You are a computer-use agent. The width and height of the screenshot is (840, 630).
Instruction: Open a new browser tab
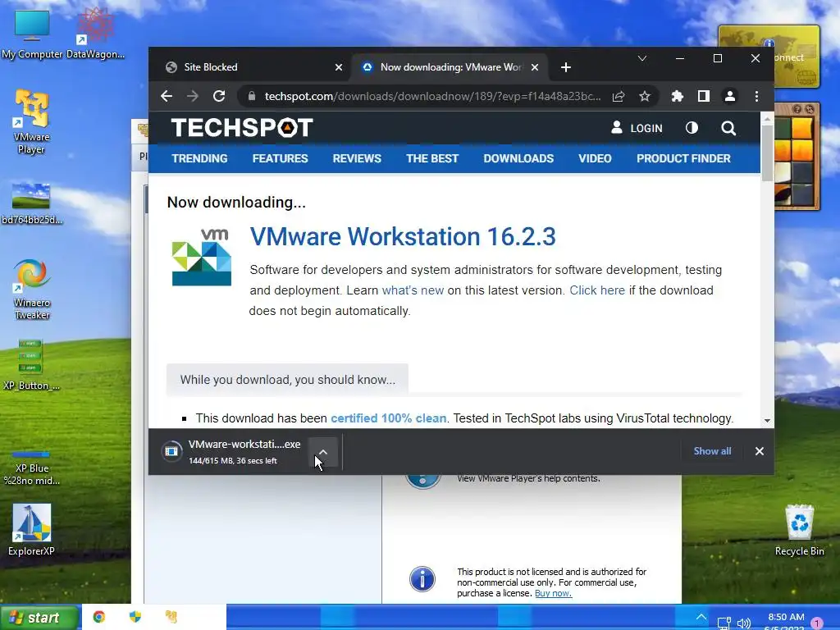coord(566,67)
